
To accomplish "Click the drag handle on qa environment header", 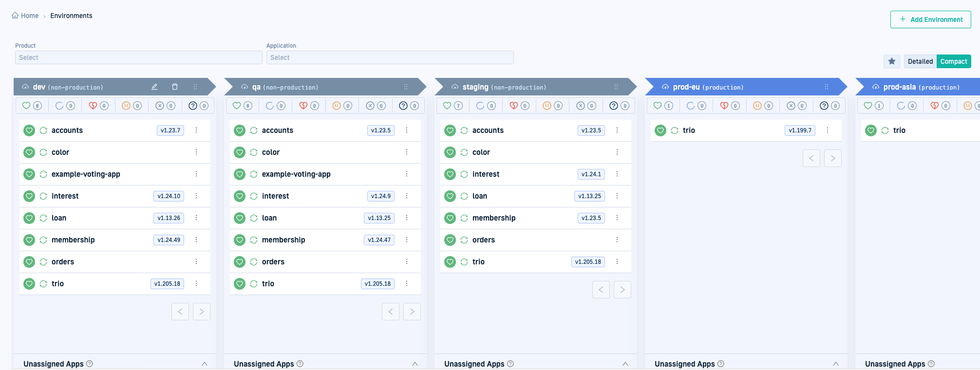I will coord(406,87).
